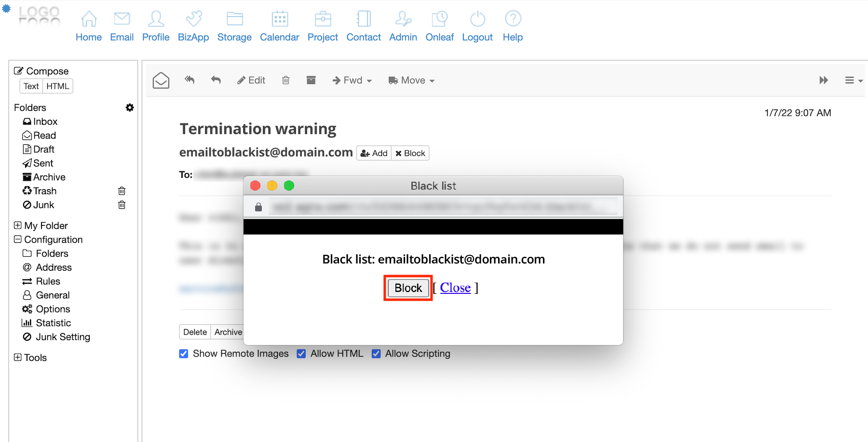Open folder settings gear icon
This screenshot has height=442, width=868.
(130, 108)
